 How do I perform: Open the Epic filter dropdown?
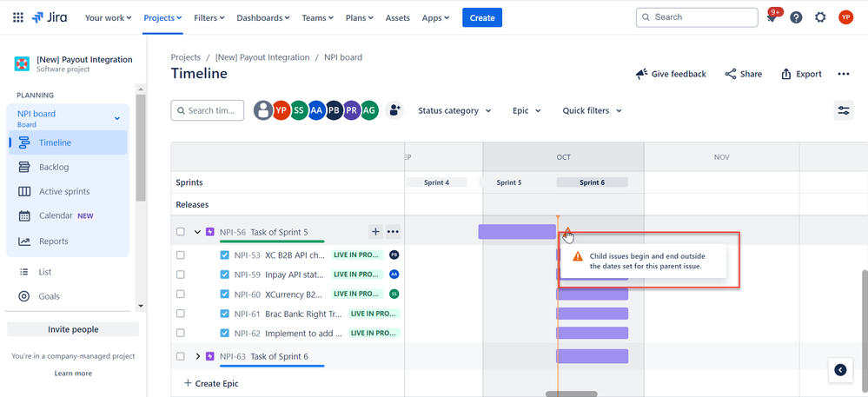[x=527, y=110]
